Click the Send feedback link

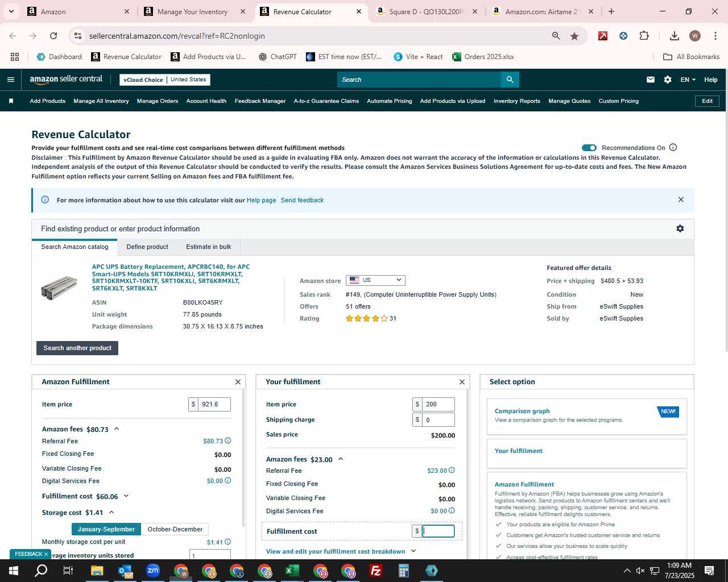pos(302,200)
